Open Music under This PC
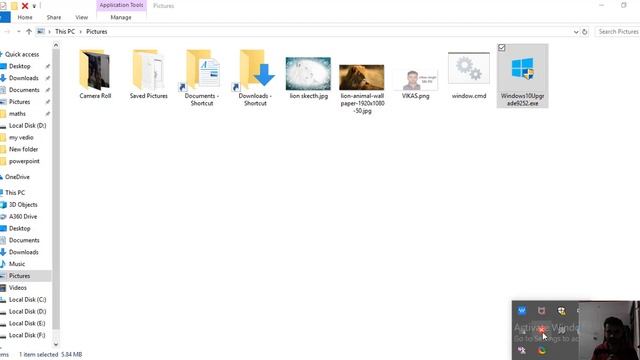This screenshot has width=640, height=360. [17, 264]
